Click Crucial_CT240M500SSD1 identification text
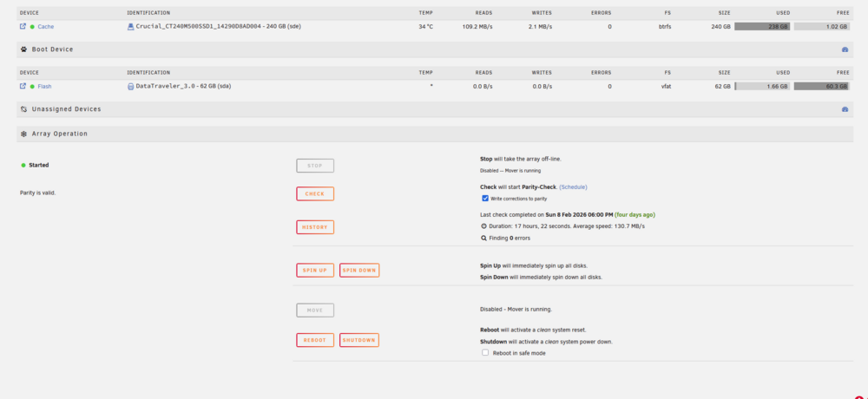Image resolution: width=868 pixels, height=399 pixels. [219, 27]
